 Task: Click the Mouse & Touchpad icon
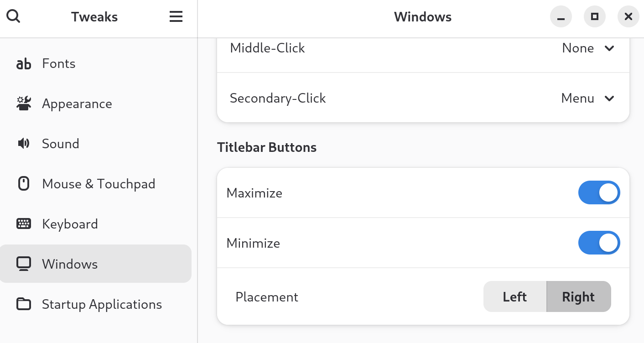23,183
